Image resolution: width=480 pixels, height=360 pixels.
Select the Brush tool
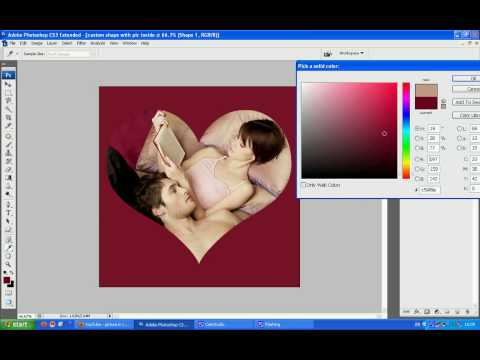tap(8, 144)
